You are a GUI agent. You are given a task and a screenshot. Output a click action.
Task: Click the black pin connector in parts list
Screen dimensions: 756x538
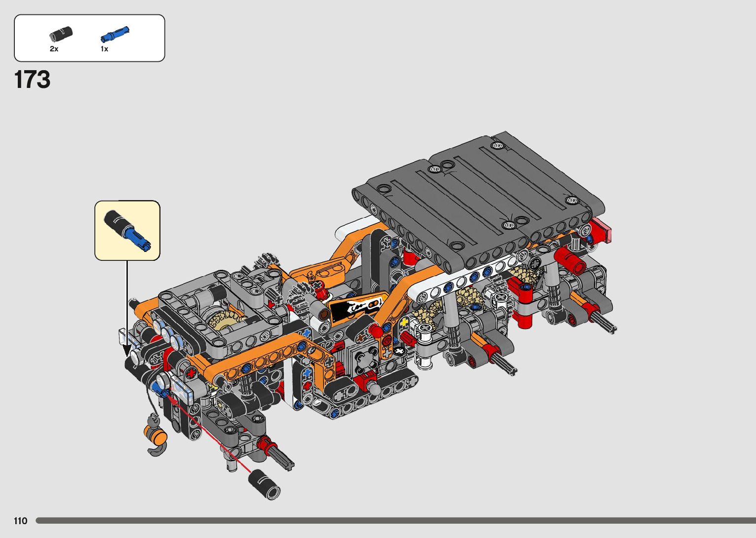[x=61, y=34]
